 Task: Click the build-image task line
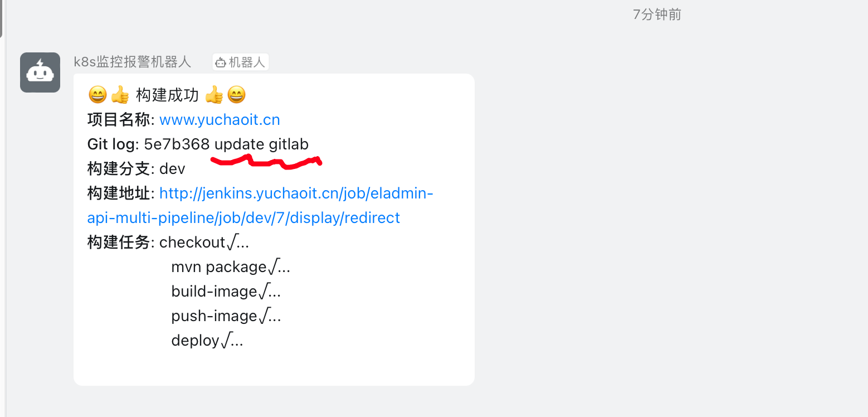[x=226, y=292]
